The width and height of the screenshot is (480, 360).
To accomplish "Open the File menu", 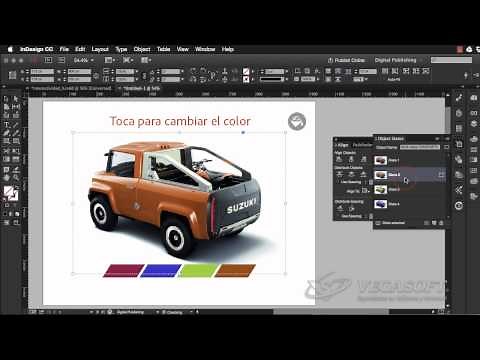I will coord(64,49).
